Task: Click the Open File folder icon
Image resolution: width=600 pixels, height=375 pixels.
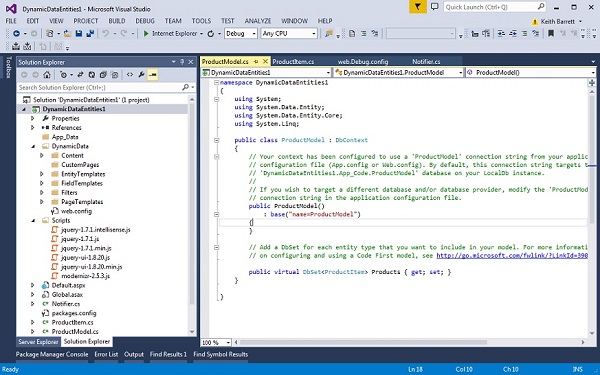Action: coord(68,34)
